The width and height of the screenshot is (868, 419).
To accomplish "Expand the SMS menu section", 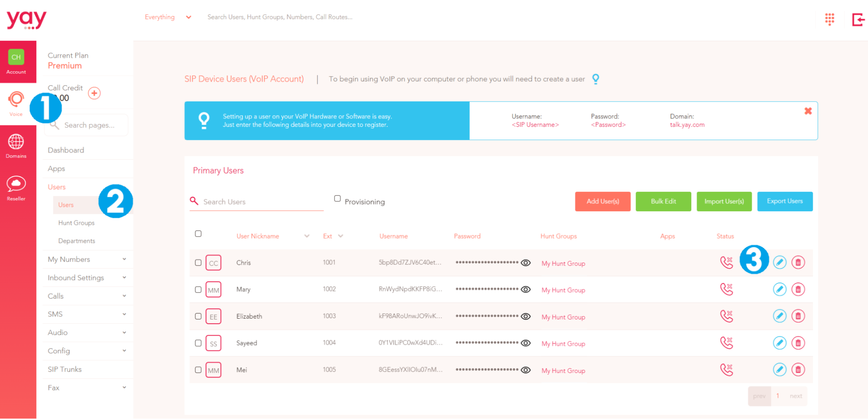I will 124,314.
